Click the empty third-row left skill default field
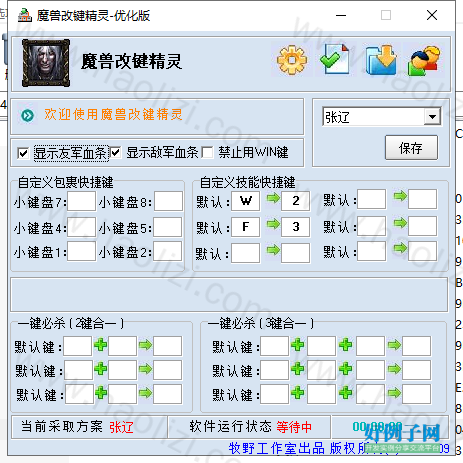463x463 pixels. pos(246,253)
